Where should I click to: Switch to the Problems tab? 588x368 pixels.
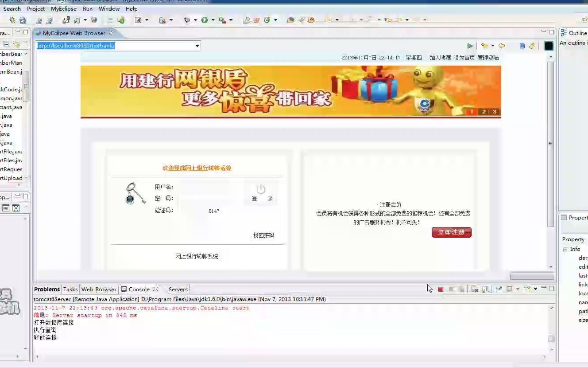coord(46,289)
